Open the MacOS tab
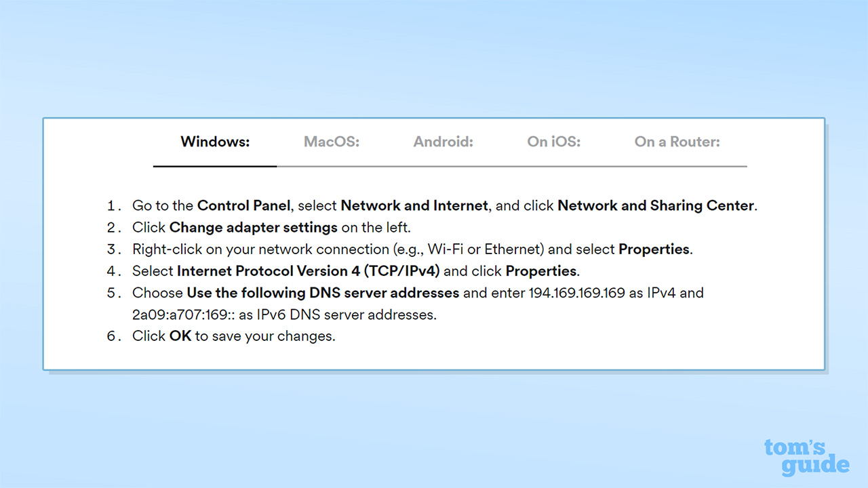This screenshot has height=488, width=868. coord(331,142)
